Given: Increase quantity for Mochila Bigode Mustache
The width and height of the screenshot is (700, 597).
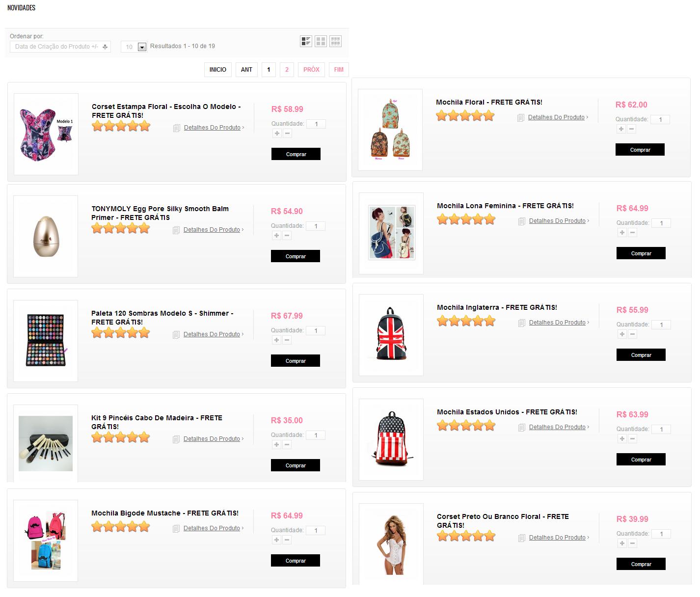Looking at the screenshot, I should point(276,540).
